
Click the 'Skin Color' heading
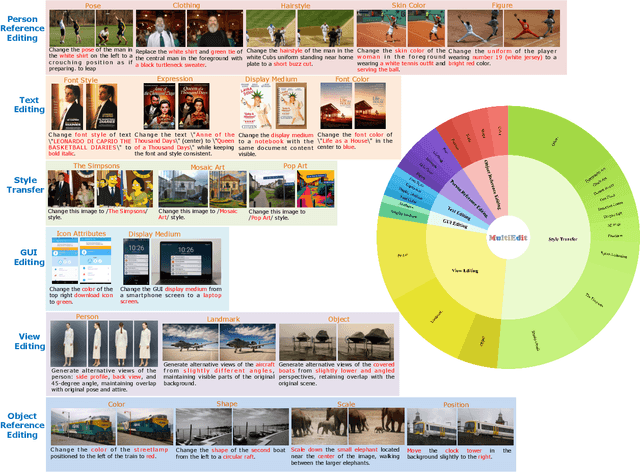point(409,5)
